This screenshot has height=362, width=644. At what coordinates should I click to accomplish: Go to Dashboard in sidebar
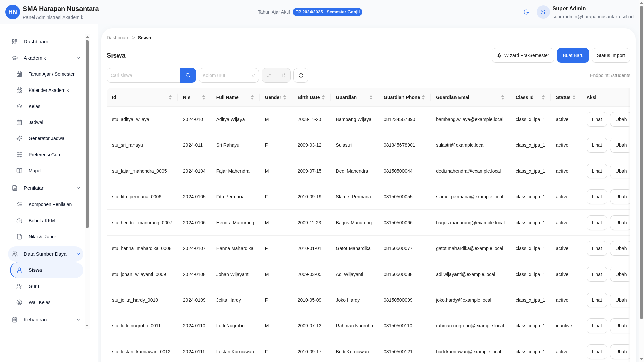36,42
